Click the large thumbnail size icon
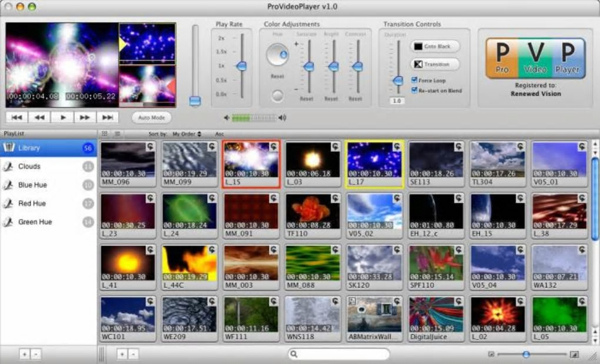Image resolution: width=600 pixels, height=364 pixels. pos(574,355)
